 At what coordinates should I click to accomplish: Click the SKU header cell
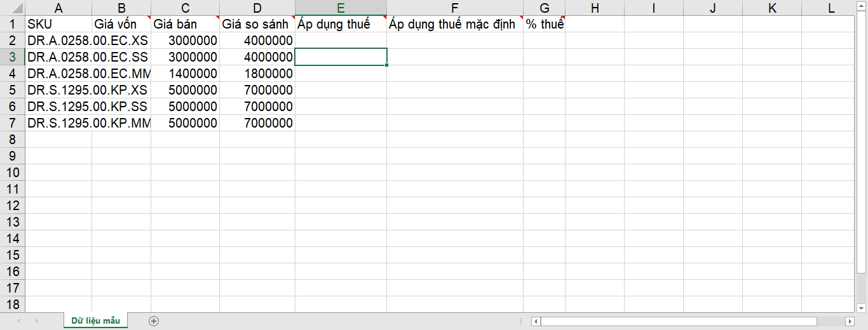click(x=58, y=24)
